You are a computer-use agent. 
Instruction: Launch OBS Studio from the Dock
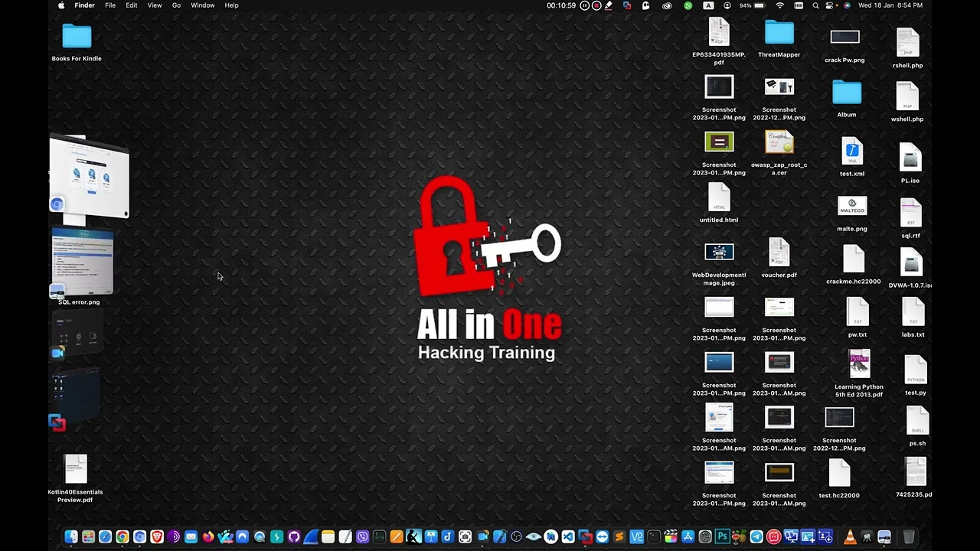click(x=516, y=537)
